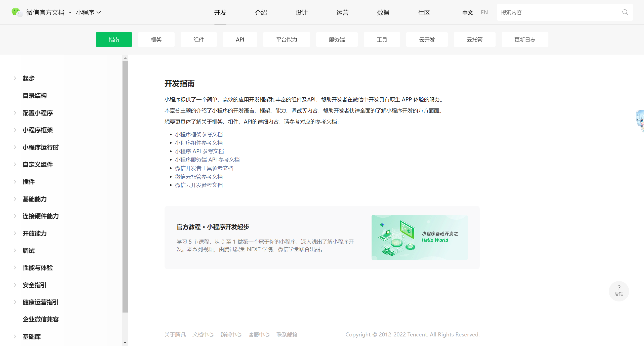644x346 pixels.
Task: Expand the 起步 sidebar section
Action: 28,78
